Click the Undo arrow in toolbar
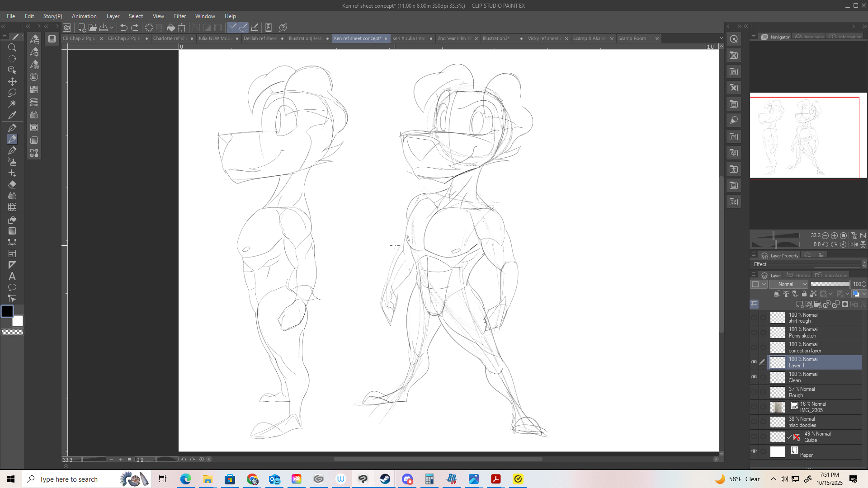The height and width of the screenshot is (488, 868). pos(123,28)
